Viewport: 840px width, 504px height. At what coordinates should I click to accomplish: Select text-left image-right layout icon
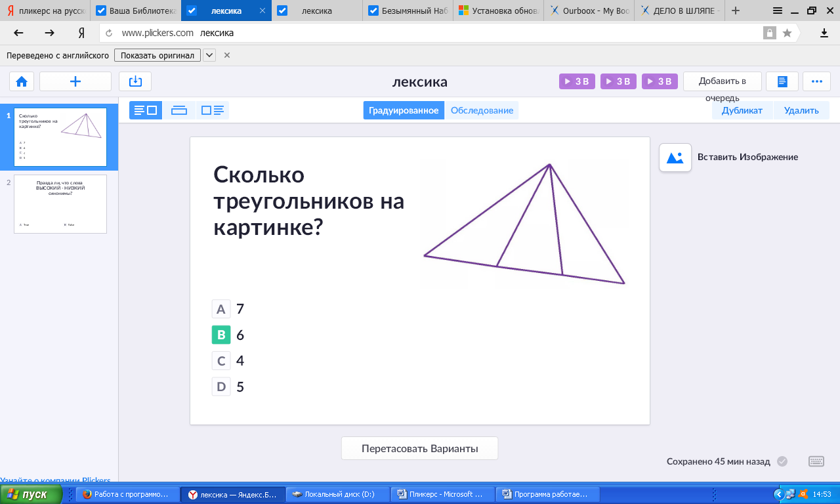(x=145, y=110)
